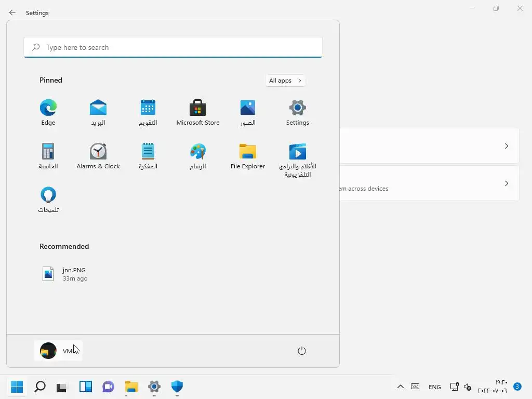
Task: Open the Edge browser pinned app
Action: point(48,113)
